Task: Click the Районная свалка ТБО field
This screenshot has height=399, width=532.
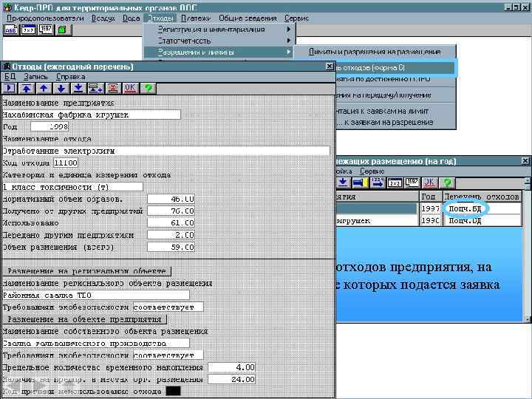Action: coord(95,295)
